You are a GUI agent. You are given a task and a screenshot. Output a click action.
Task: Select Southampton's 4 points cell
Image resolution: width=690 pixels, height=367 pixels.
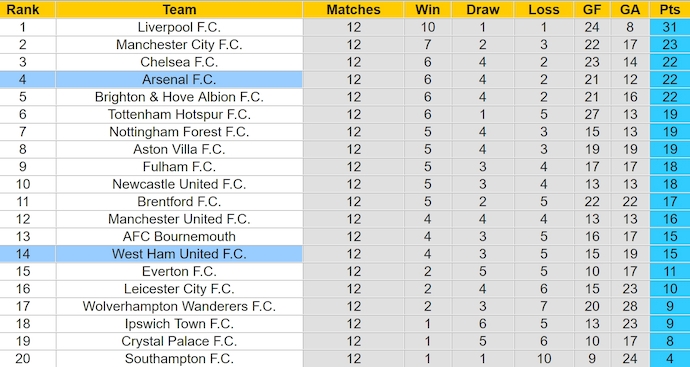pos(670,359)
